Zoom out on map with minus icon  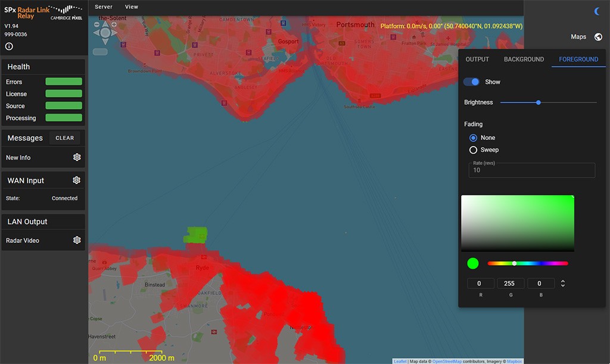click(x=97, y=24)
